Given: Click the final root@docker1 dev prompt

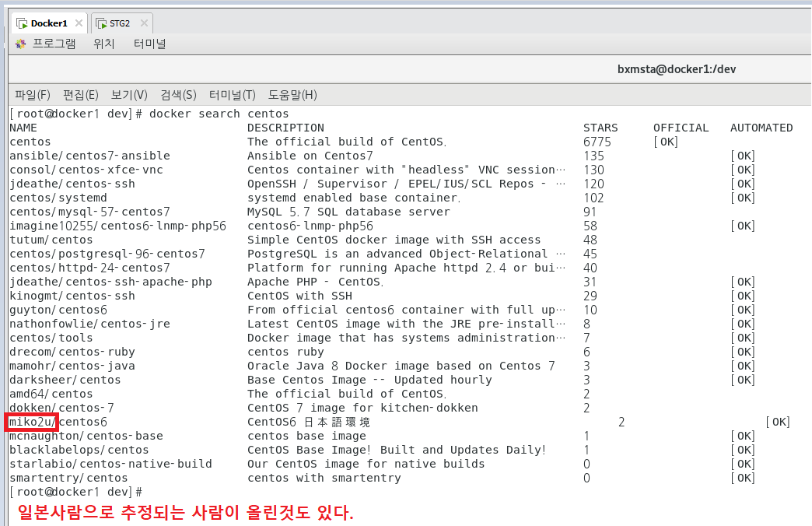Looking at the screenshot, I should (x=75, y=492).
